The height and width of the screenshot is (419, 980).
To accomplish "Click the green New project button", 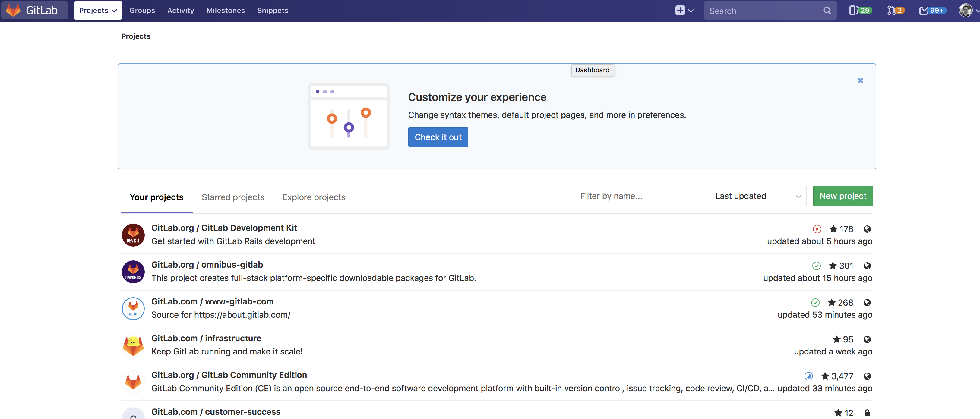I will [x=843, y=196].
